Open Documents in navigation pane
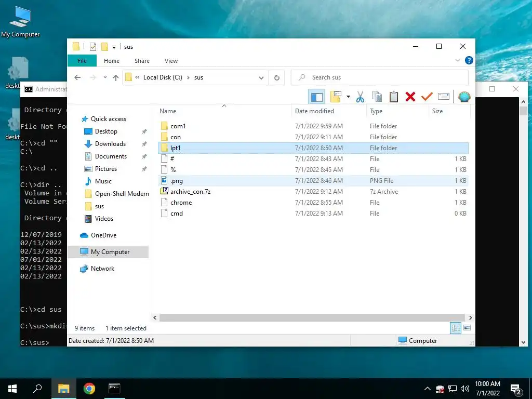The height and width of the screenshot is (399, 532). (x=111, y=156)
